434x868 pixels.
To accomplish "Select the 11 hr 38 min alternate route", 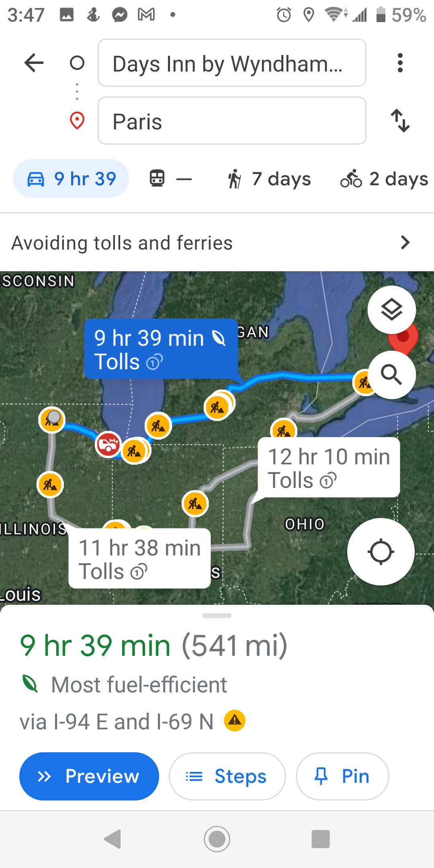I will point(139,559).
